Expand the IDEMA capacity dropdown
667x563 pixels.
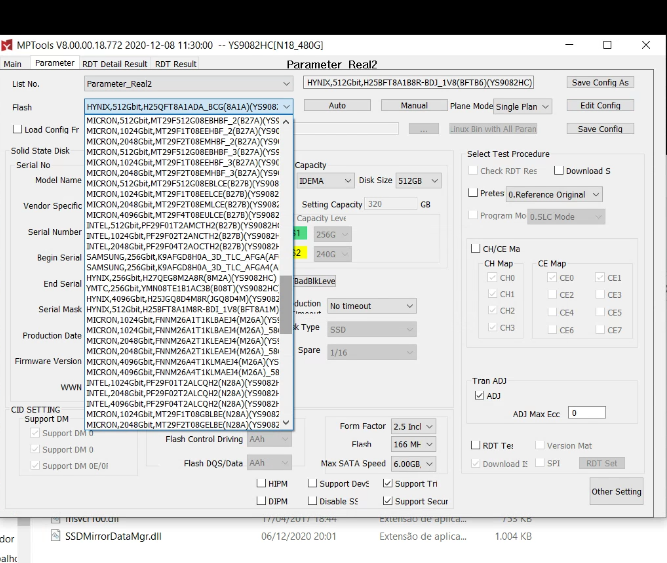325,181
